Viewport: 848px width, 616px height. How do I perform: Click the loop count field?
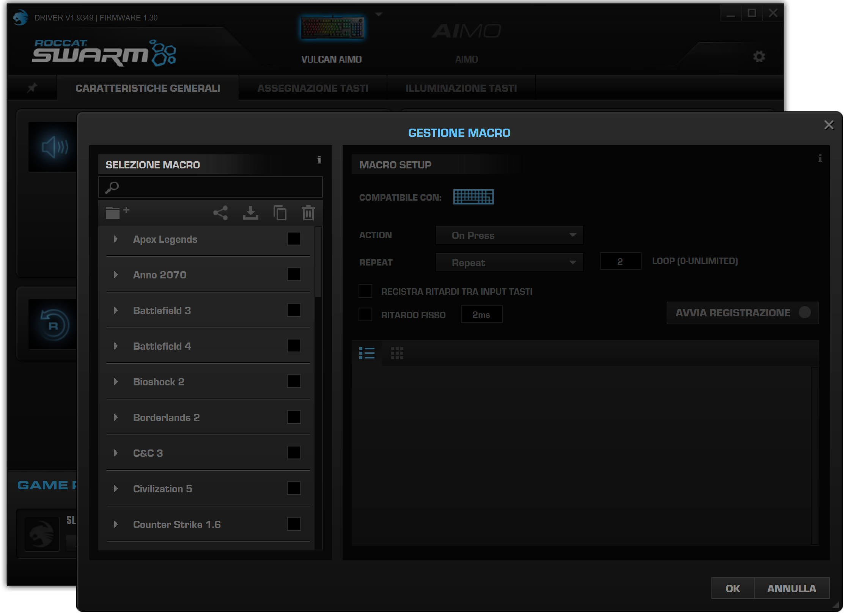click(x=621, y=261)
